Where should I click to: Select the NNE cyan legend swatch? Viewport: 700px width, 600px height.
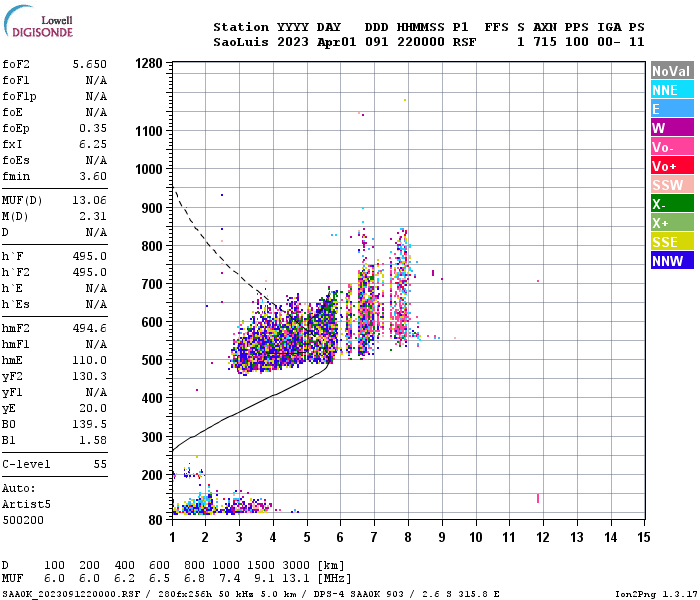click(672, 90)
